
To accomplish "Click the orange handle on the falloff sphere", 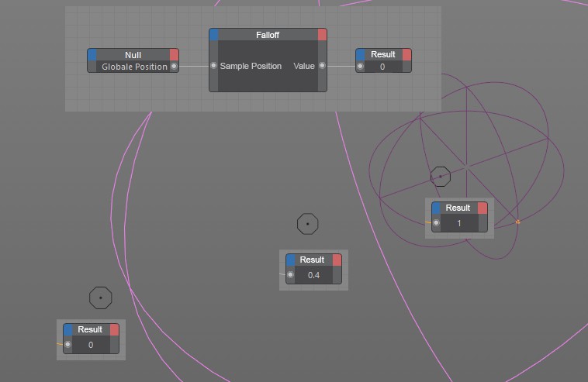I will pos(517,222).
